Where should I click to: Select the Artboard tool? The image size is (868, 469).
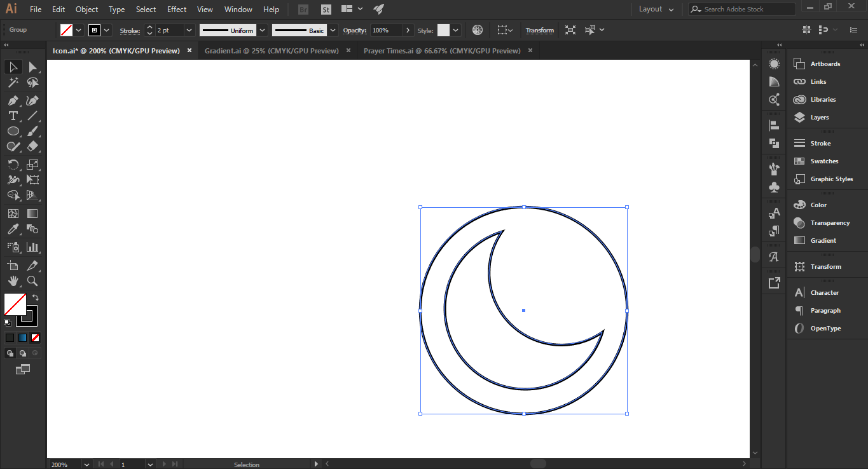click(x=13, y=266)
